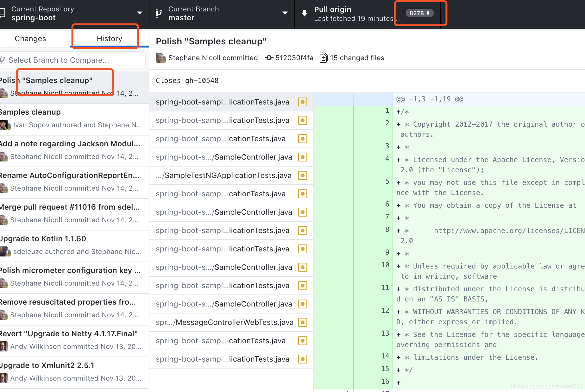The height and width of the screenshot is (392, 585).
Task: Click the changed files document icon
Action: coord(324,58)
